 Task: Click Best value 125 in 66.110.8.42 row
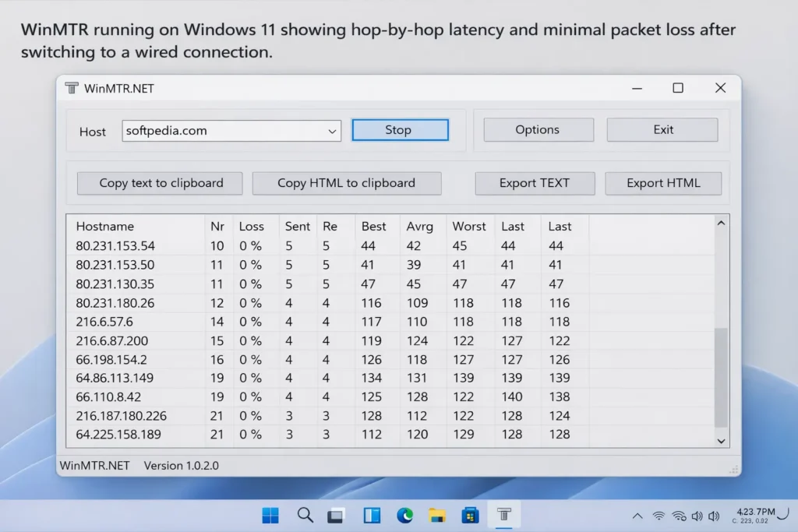[372, 396]
